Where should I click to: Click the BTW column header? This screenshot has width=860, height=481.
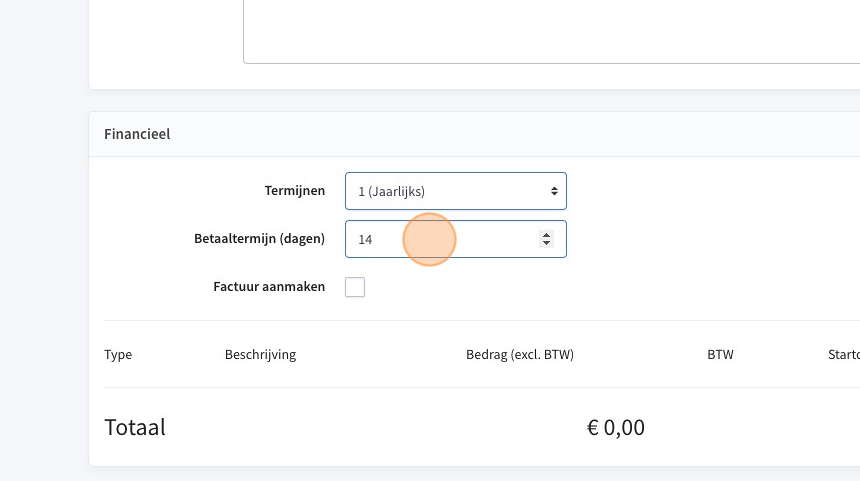[720, 354]
